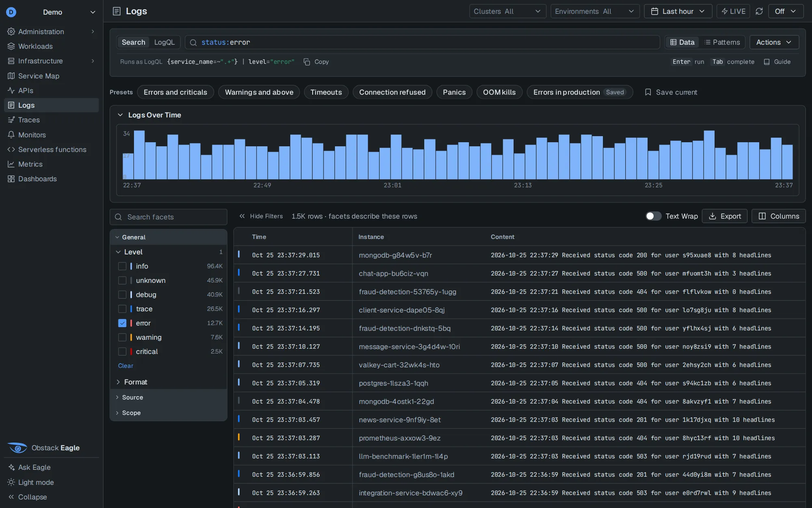The width and height of the screenshot is (812, 508).
Task: Open Monitors bell entry
Action: [51, 135]
